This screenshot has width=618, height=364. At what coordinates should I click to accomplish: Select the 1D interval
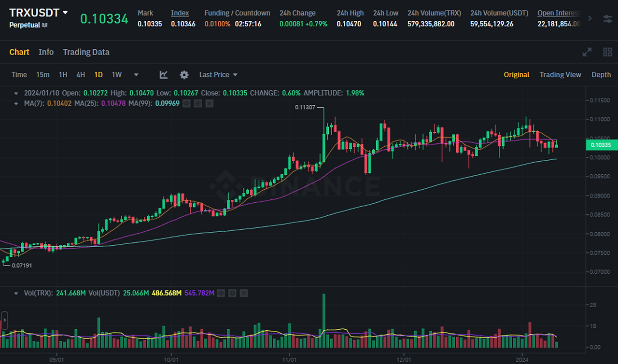pyautogui.click(x=98, y=75)
